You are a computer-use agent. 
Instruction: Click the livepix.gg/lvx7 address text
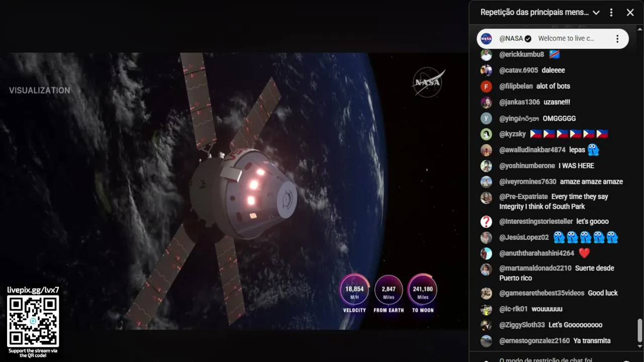33,290
